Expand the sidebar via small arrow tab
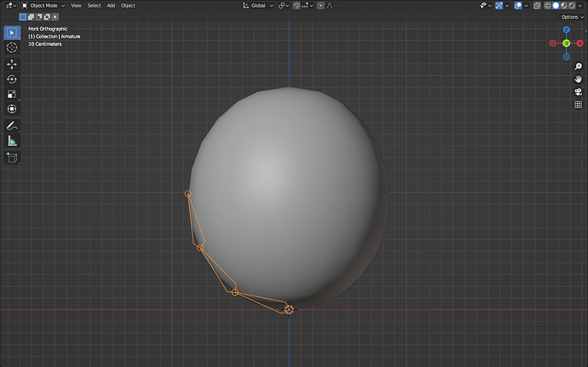The width and height of the screenshot is (588, 367). (585, 32)
